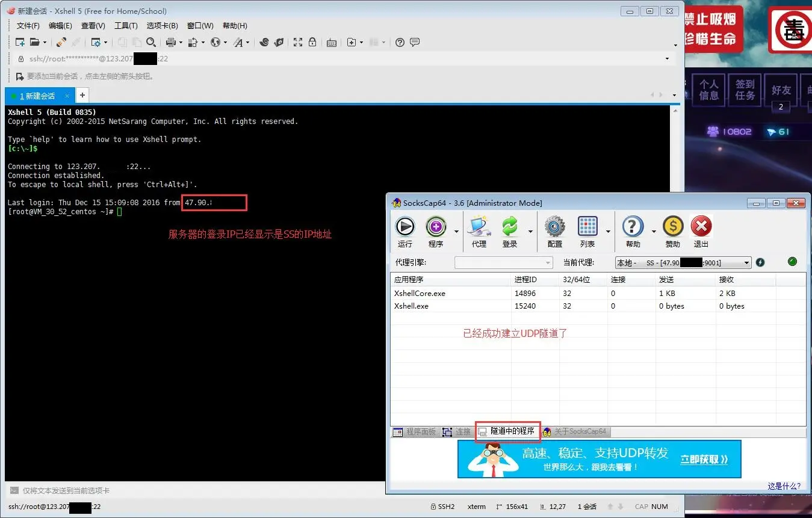This screenshot has height=518, width=812.
Task: Expand dropdown arrow next to 程序 in SocksCap64
Action: [x=456, y=232]
